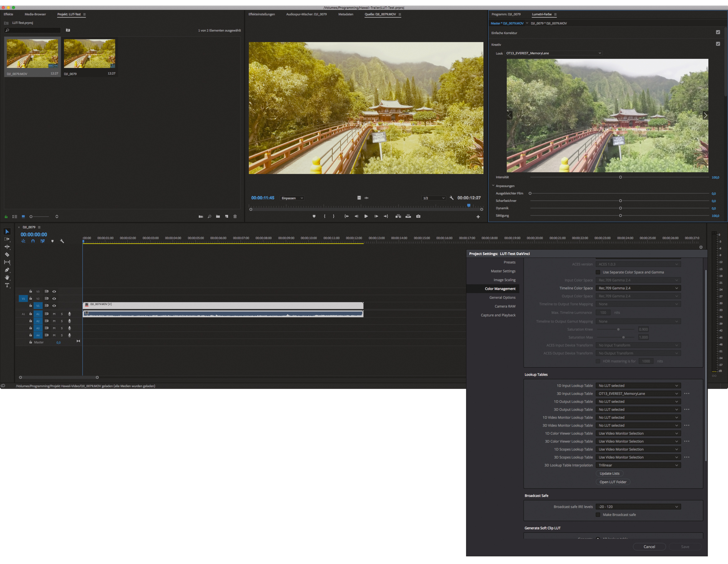Switch to the Media-Browser tab
This screenshot has height=564, width=728.
pos(35,14)
